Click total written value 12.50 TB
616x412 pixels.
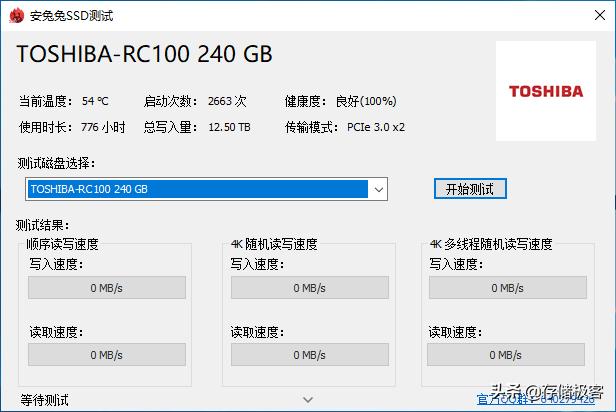(229, 127)
